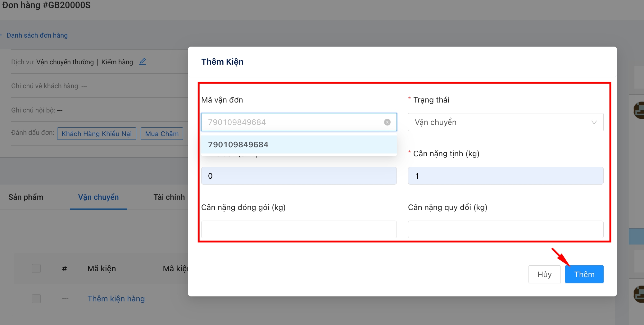644x325 pixels.
Task: Click the Cân nặng tịnh (kg) field
Action: click(505, 176)
